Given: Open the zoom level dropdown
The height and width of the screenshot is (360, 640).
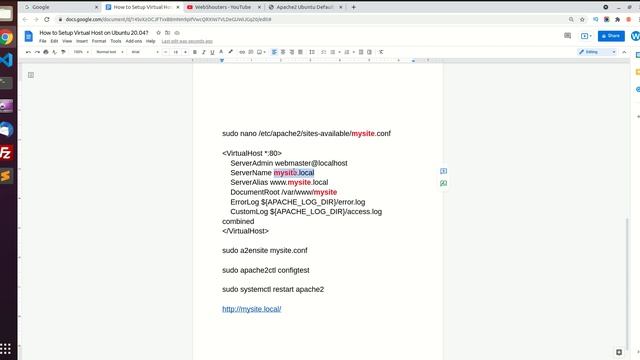Looking at the screenshot, I should 81,52.
